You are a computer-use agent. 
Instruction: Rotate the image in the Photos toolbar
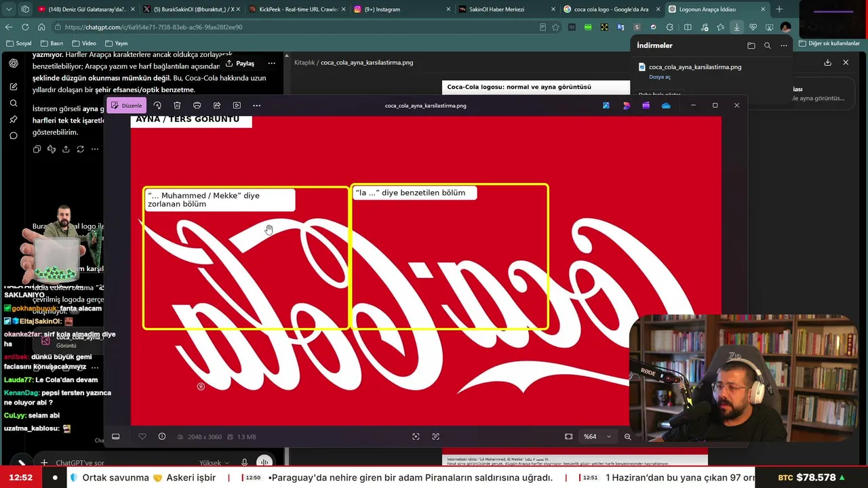pos(157,106)
